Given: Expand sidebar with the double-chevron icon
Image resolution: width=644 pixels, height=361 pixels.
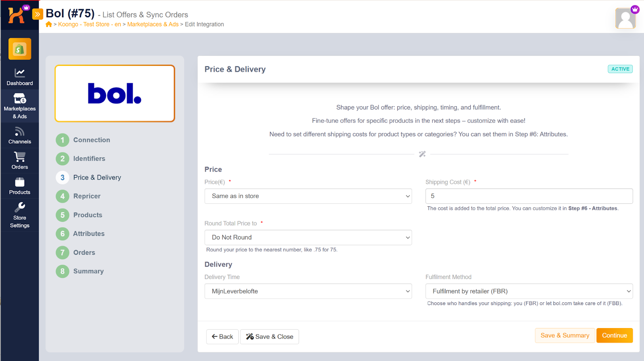Looking at the screenshot, I should tap(37, 14).
